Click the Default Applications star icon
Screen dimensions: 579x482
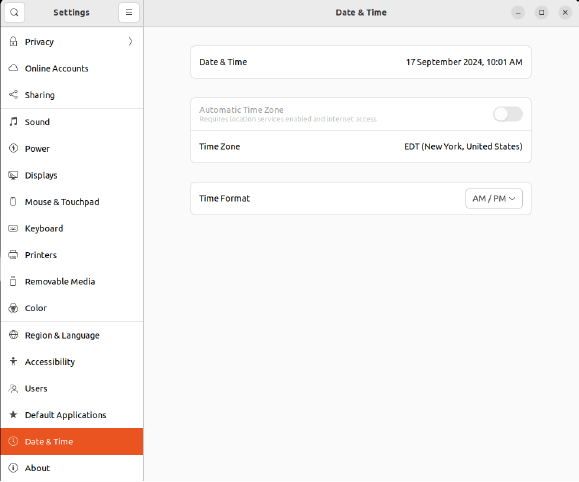(13, 414)
